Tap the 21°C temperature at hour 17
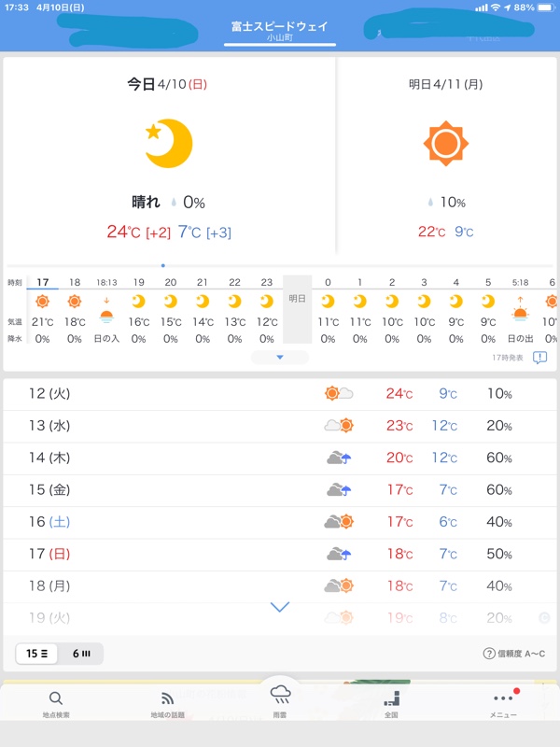This screenshot has height=747, width=560. click(x=42, y=322)
